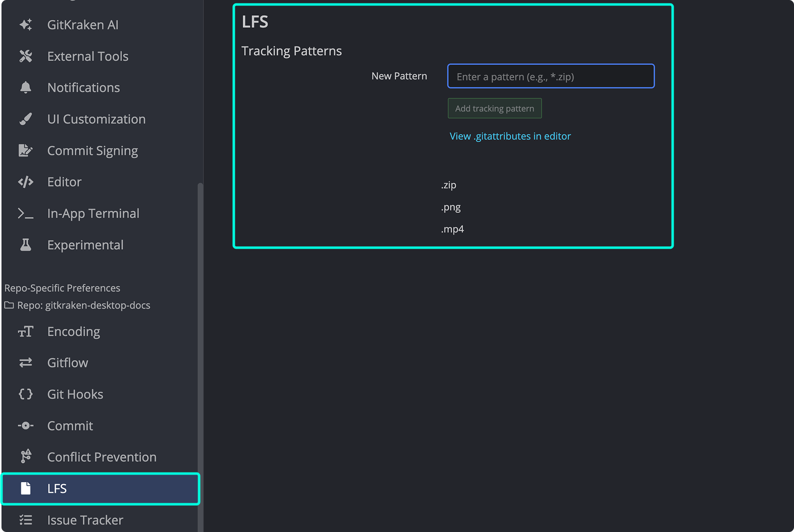Select the Commit Signing pen icon
The image size is (794, 532).
(26, 150)
